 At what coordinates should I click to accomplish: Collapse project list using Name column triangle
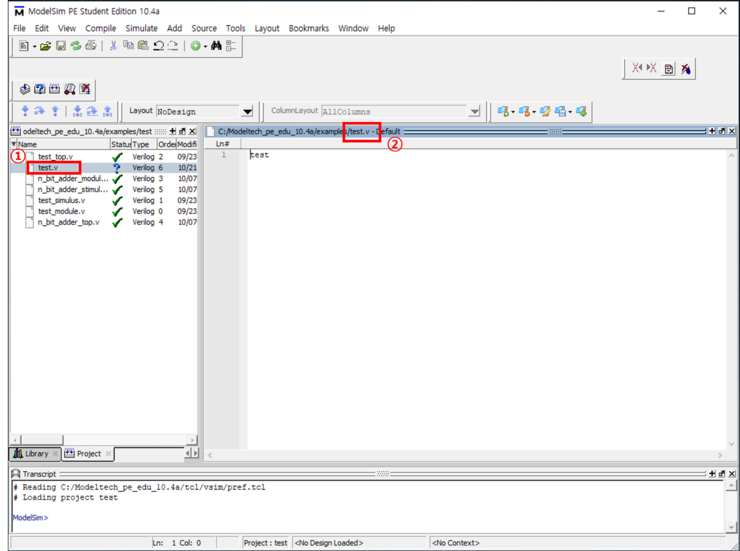point(14,144)
